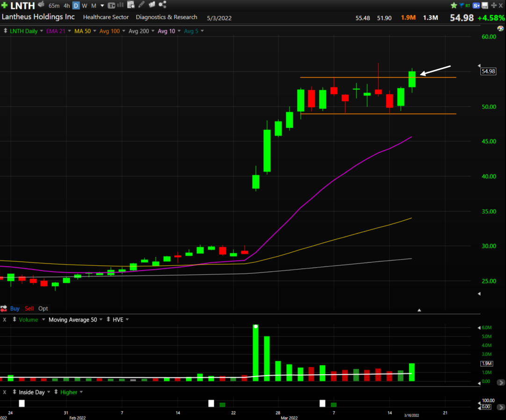Click the 54.98 price label on axis
Screen dimensions: 506x420
[x=488, y=71]
